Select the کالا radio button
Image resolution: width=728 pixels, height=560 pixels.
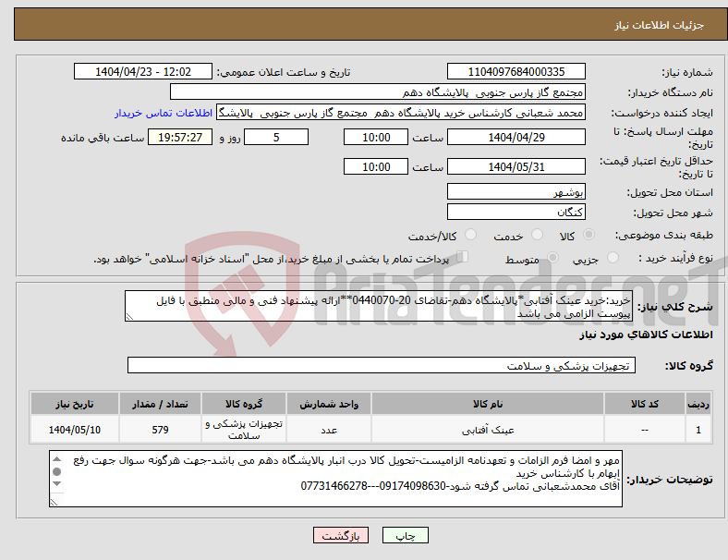(588, 235)
